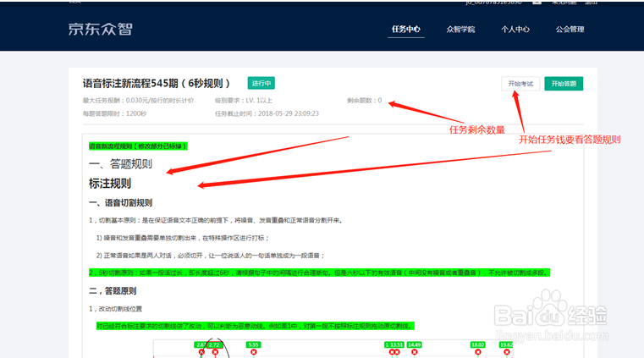Click the 剩余题数：0 text
This screenshot has width=644, height=358.
364,101
